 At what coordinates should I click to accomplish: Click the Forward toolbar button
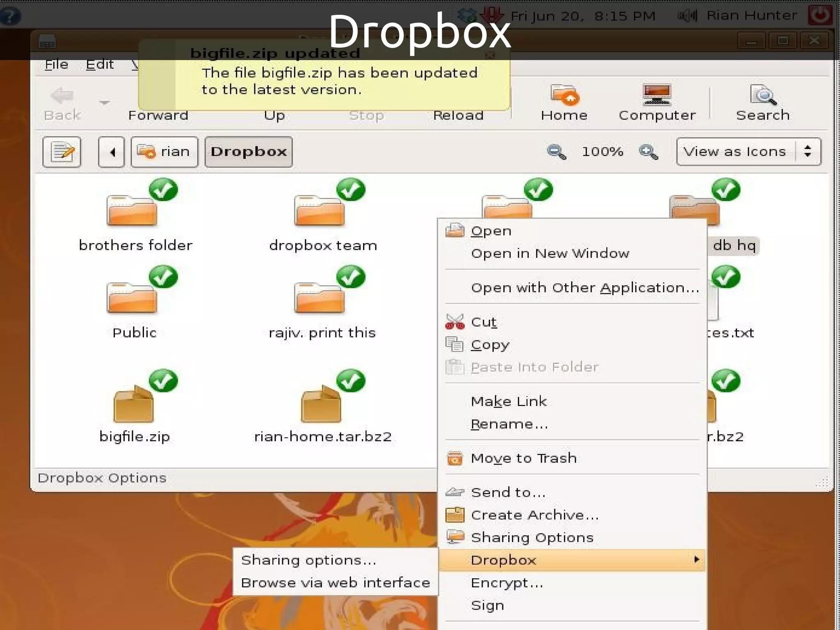[x=158, y=115]
